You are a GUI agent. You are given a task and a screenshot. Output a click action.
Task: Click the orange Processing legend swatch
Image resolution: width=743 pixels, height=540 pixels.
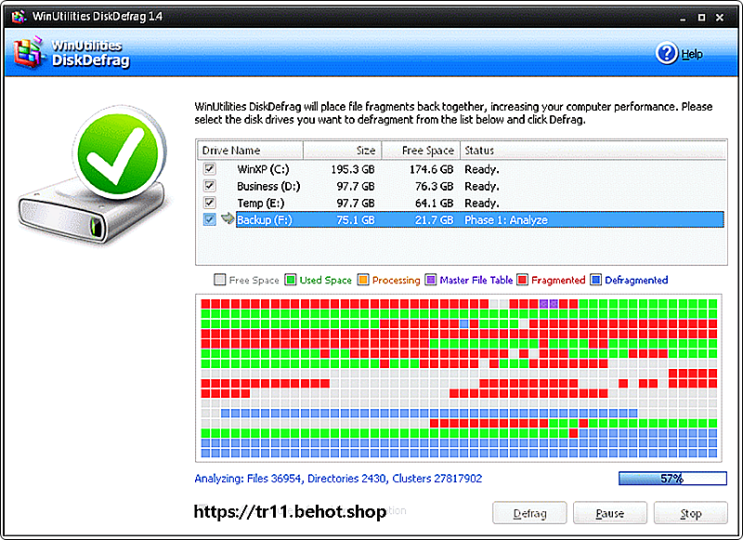coord(363,280)
